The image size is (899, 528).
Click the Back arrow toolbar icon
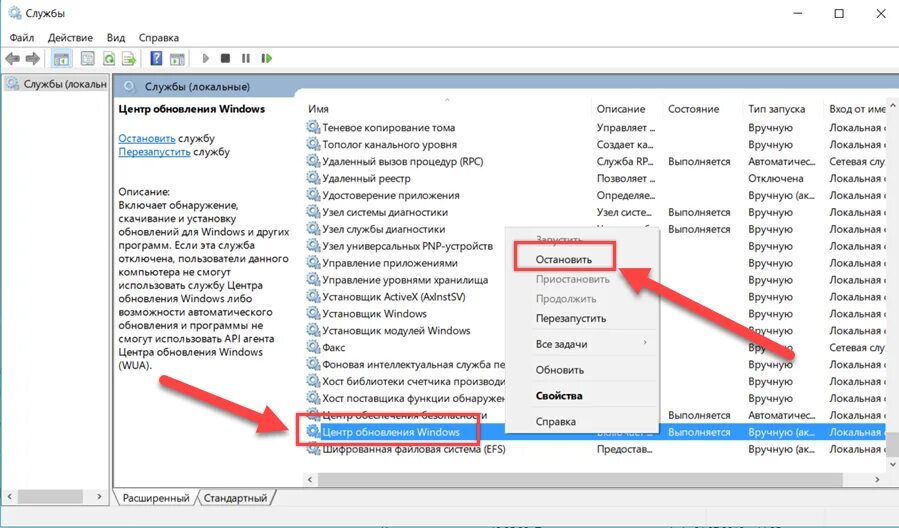point(13,58)
